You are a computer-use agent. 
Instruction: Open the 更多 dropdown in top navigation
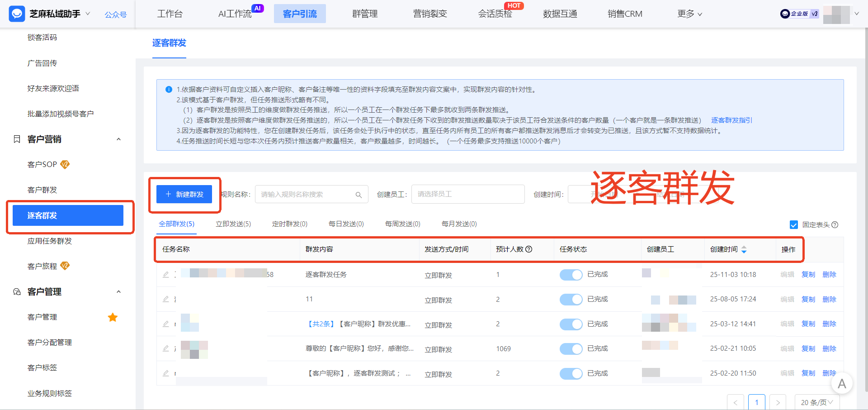coord(689,14)
